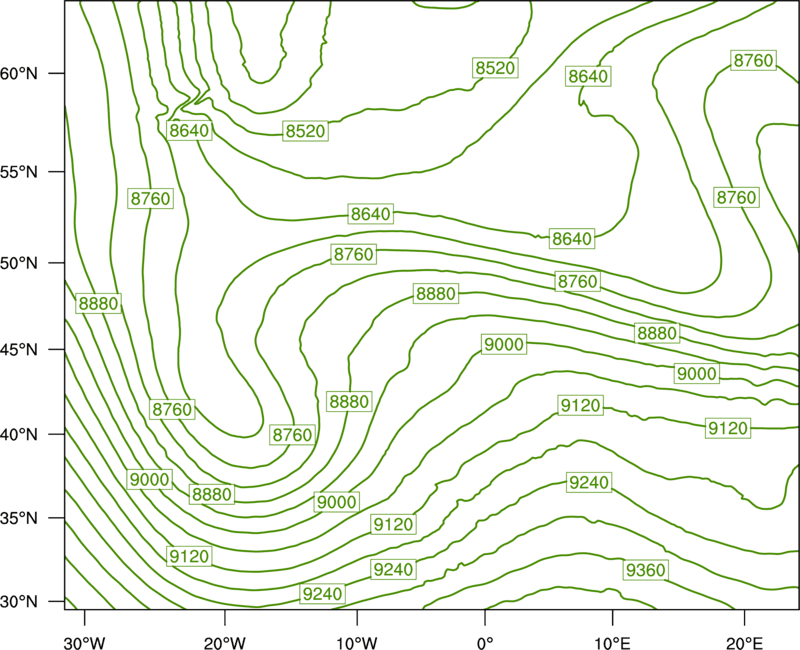Click the 9360 contour value label

(645, 570)
